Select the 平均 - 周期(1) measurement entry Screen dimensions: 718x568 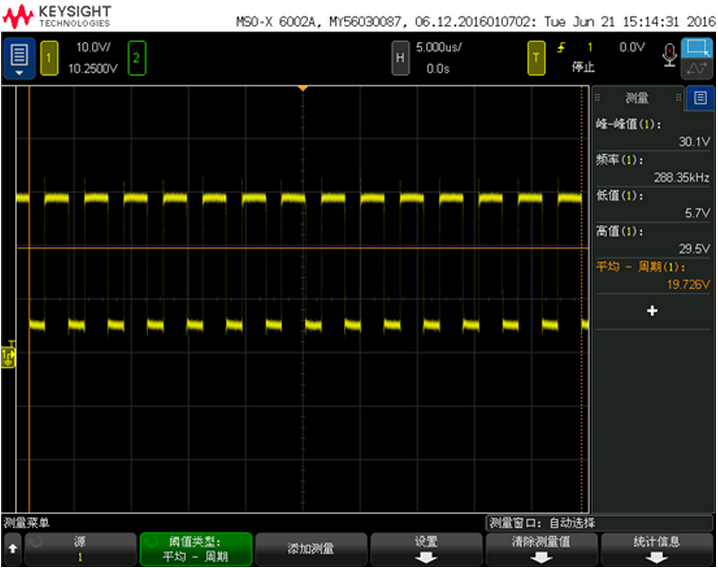pyautogui.click(x=653, y=276)
